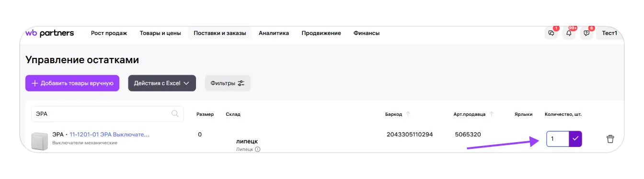Open the notifications bell icon
Viewport: 644px width, 179px height.
pyautogui.click(x=569, y=33)
